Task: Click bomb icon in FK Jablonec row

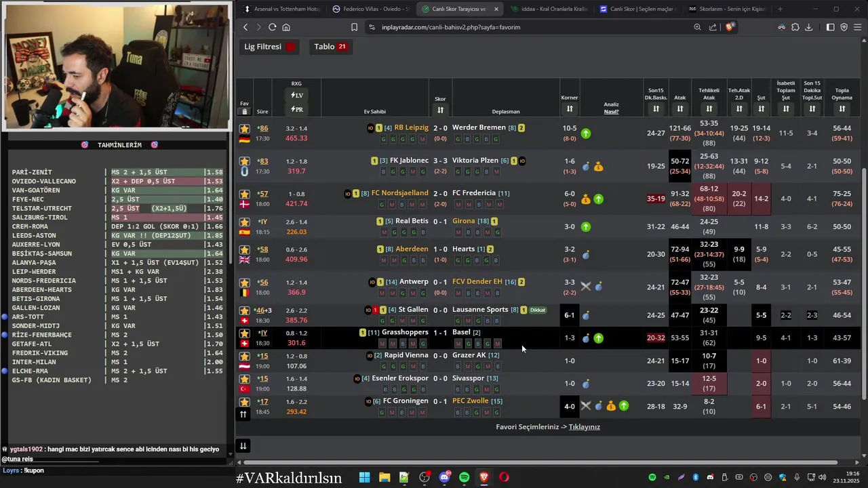Action: coord(586,167)
